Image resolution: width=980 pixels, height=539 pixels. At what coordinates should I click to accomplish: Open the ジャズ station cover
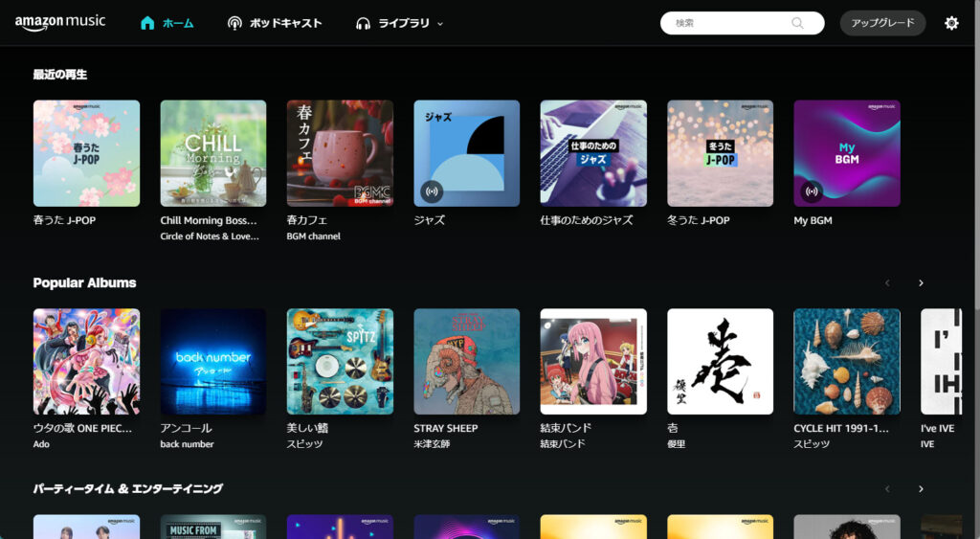click(x=466, y=153)
